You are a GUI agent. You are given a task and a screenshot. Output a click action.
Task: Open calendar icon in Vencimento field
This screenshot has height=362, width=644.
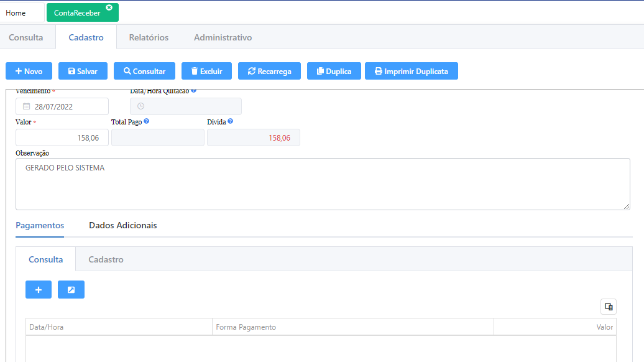[x=26, y=106]
